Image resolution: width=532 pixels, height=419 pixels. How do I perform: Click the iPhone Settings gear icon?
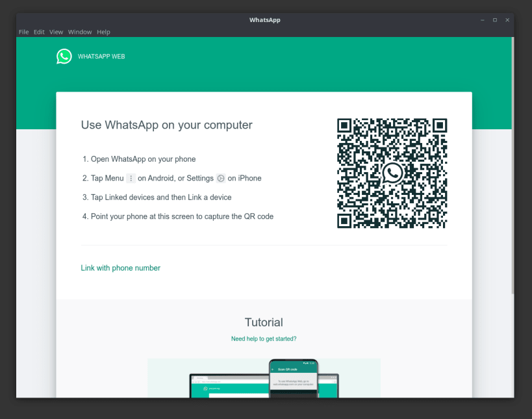pyautogui.click(x=221, y=178)
